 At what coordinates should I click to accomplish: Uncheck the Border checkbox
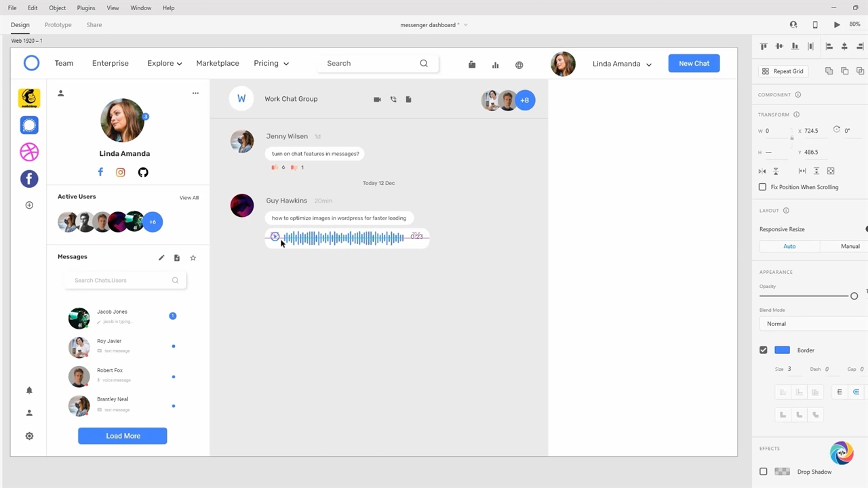coord(764,350)
